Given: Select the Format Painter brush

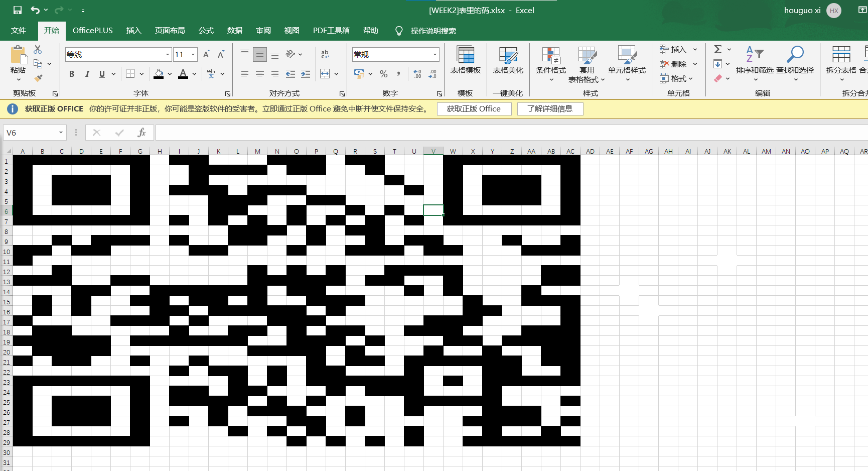Looking at the screenshot, I should [x=38, y=78].
